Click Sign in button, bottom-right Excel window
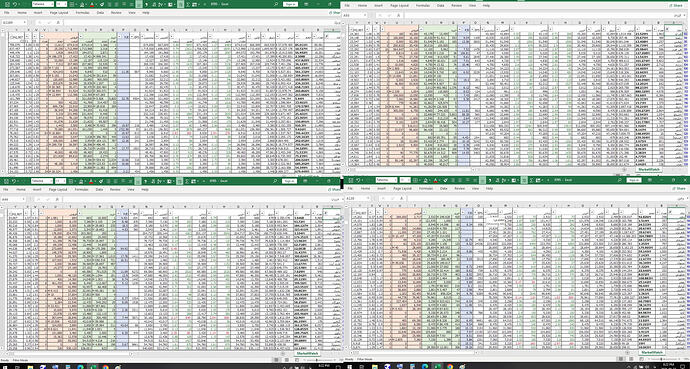Viewport: 690px width, 369px height. pyautogui.click(x=634, y=180)
